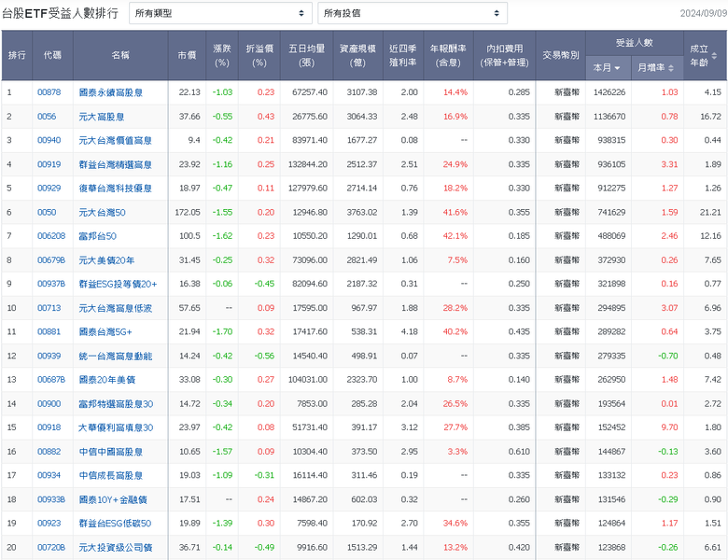Open 元大台灣50 fund link
The height and width of the screenshot is (560, 728).
click(x=102, y=212)
